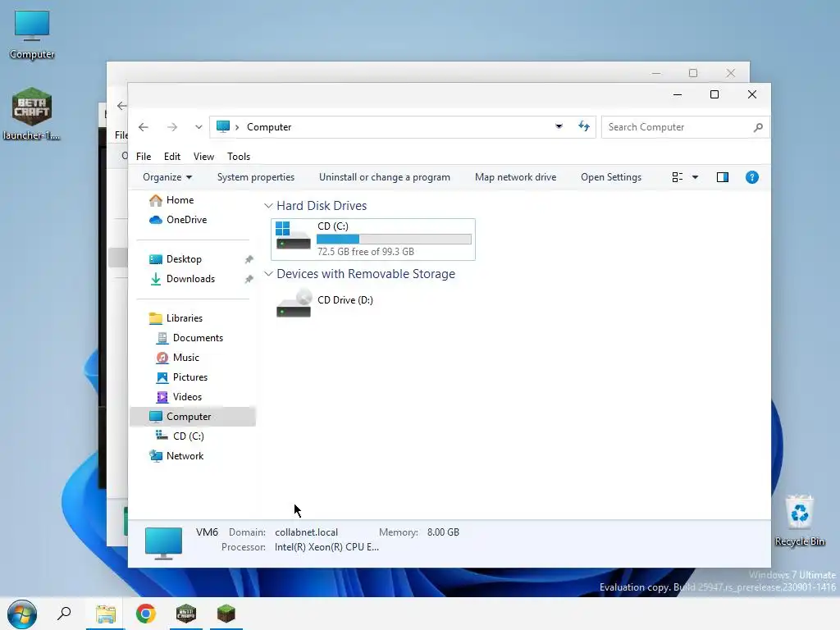840x630 pixels.
Task: Select Network in the navigation pane
Action: [x=185, y=456]
